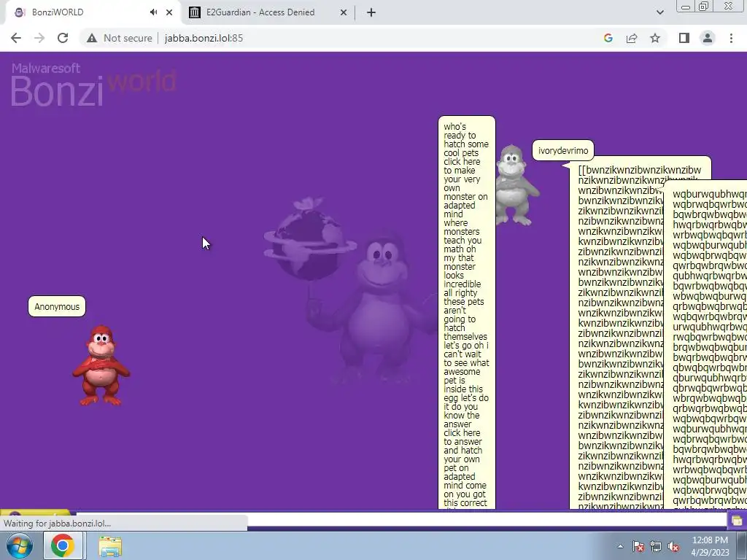
Task: Close the BonziWORLD tab
Action: pos(169,12)
